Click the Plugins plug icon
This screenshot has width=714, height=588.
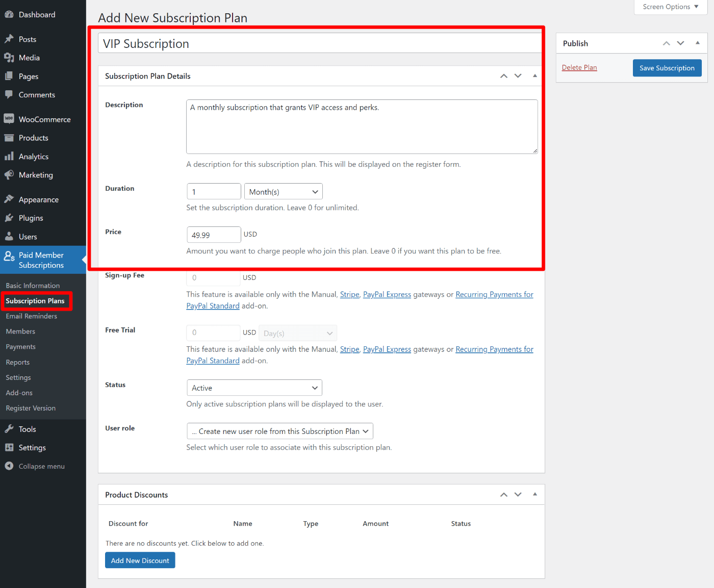(9, 218)
